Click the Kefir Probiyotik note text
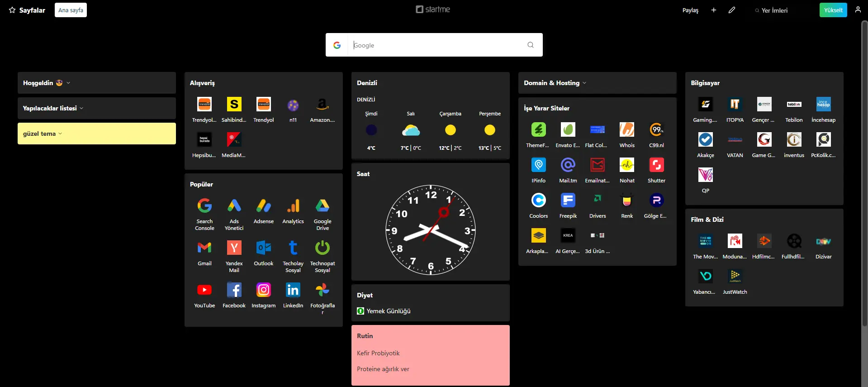 click(378, 353)
